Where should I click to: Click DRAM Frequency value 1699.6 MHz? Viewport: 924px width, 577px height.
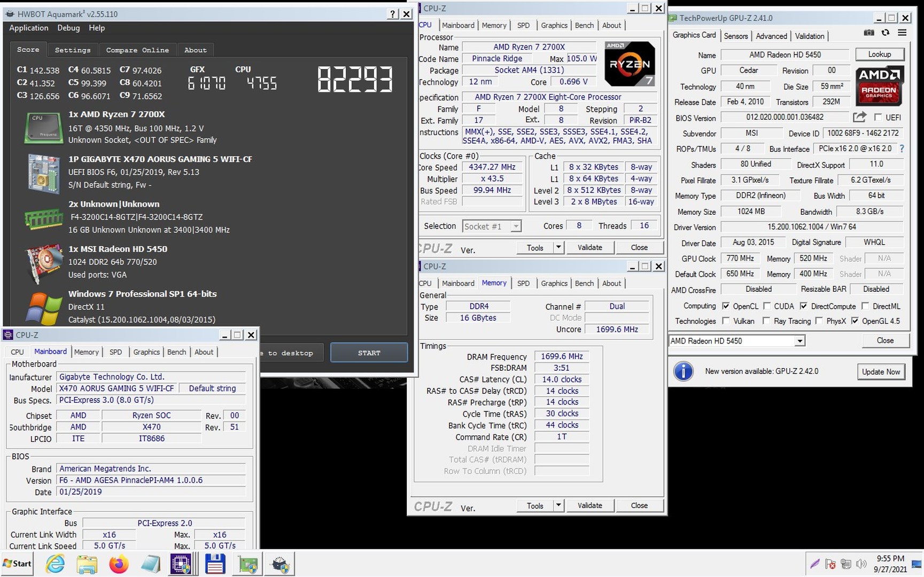[562, 356]
